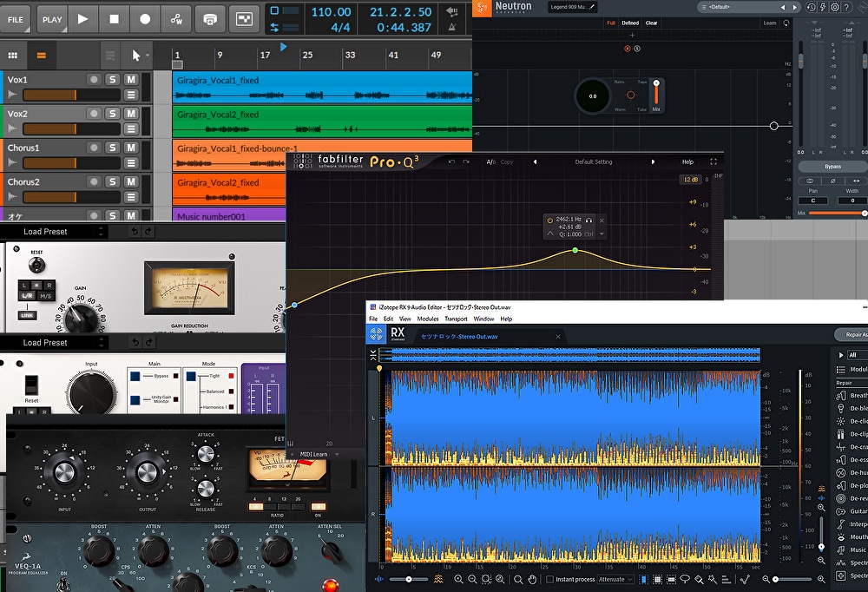The height and width of the screenshot is (592, 868).
Task: Arm record on the Vox2 track
Action: [94, 114]
